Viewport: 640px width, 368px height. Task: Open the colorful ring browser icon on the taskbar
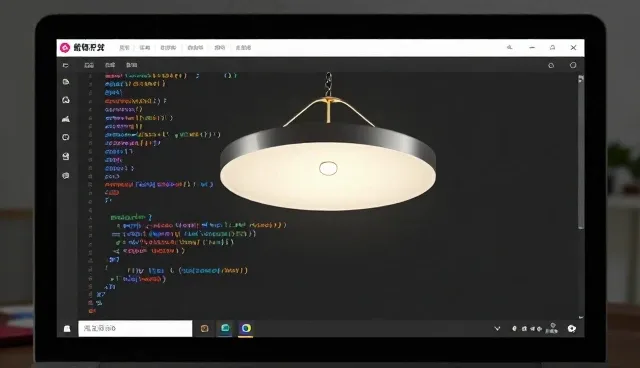tap(246, 328)
